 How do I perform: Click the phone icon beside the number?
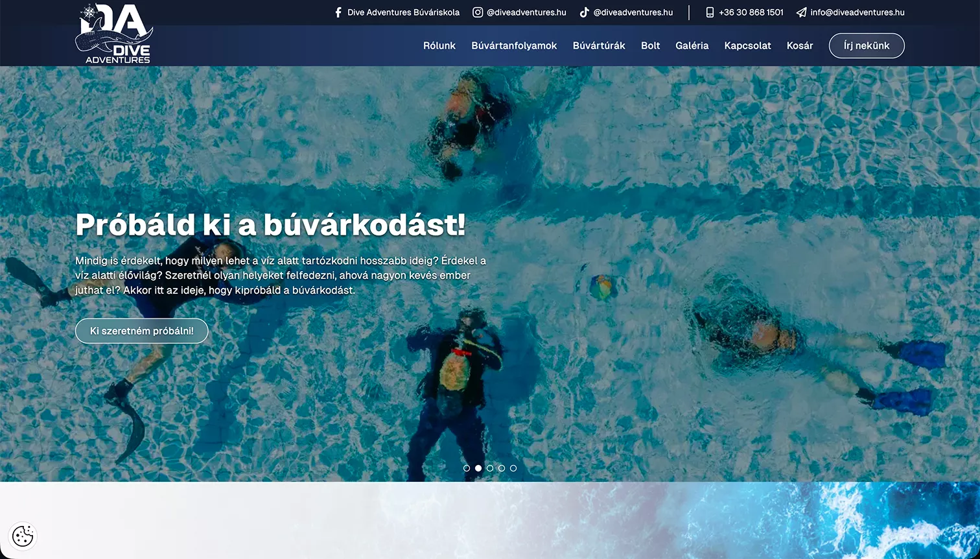710,12
